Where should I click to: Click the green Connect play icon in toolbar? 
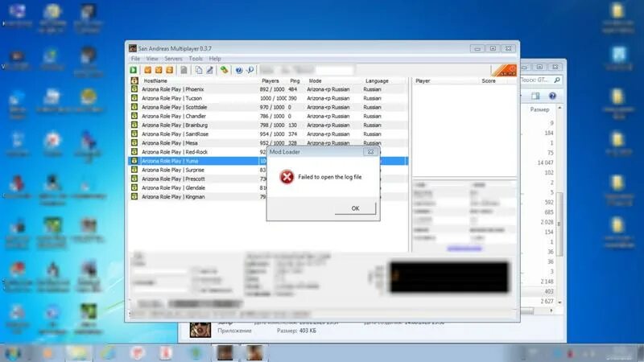point(134,70)
